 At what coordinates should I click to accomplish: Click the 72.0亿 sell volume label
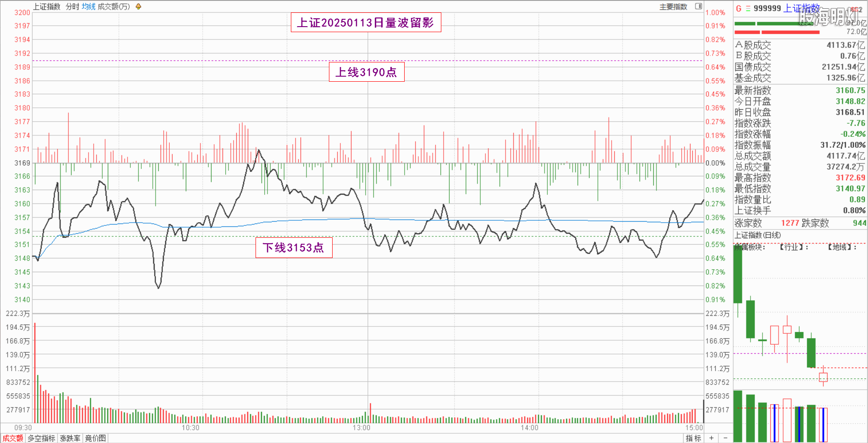click(x=856, y=32)
